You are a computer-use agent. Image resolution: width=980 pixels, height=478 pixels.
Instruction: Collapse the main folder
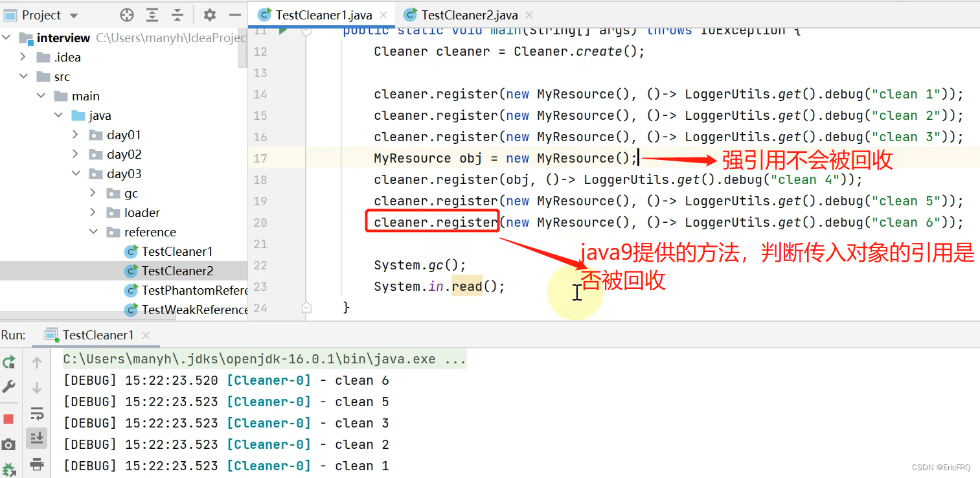pos(41,96)
